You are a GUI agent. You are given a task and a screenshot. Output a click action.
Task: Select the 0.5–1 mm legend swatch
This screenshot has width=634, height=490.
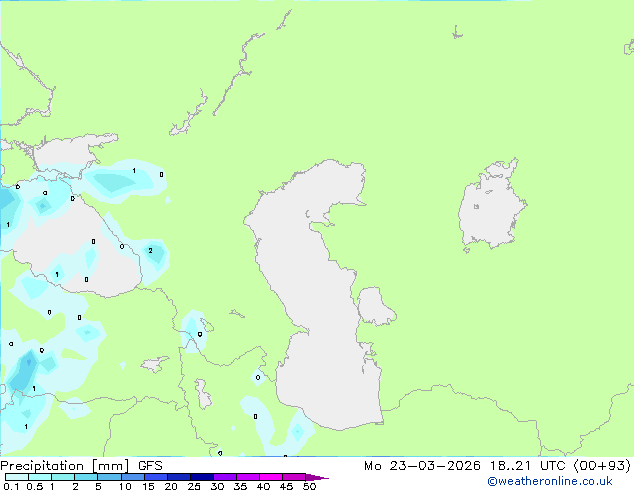[40, 477]
